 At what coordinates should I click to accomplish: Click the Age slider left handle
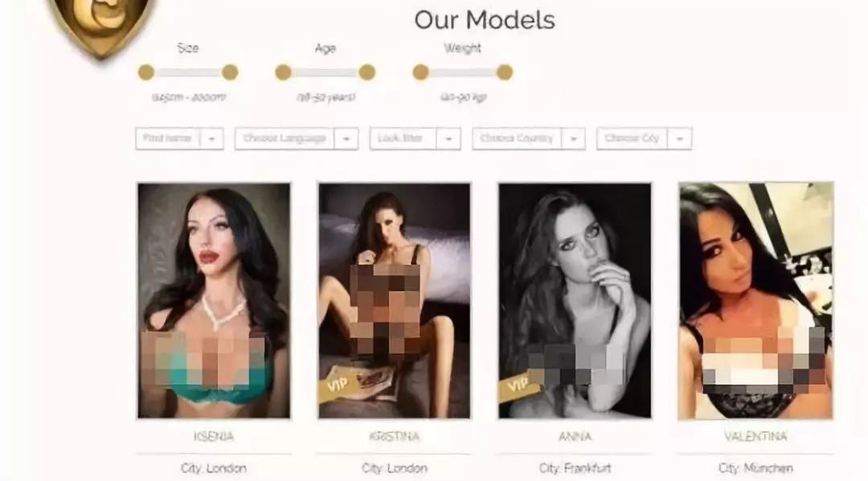(x=284, y=72)
